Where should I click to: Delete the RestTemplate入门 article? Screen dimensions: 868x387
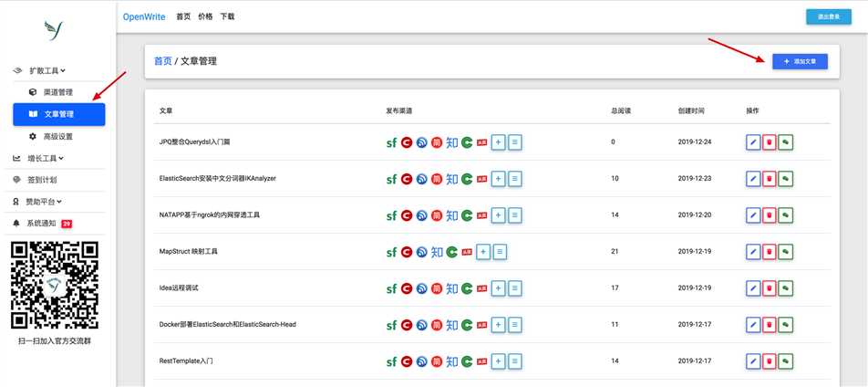pos(770,361)
